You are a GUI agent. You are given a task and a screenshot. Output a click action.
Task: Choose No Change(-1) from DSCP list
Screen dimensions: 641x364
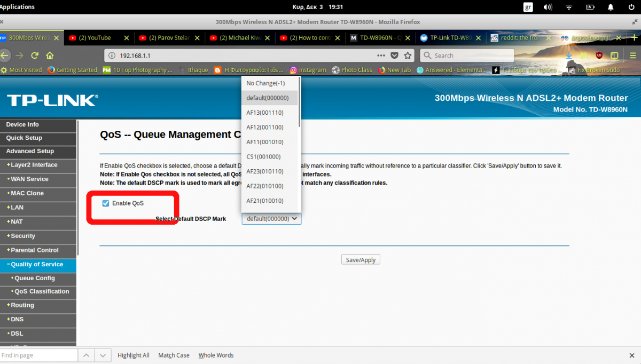coord(270,83)
